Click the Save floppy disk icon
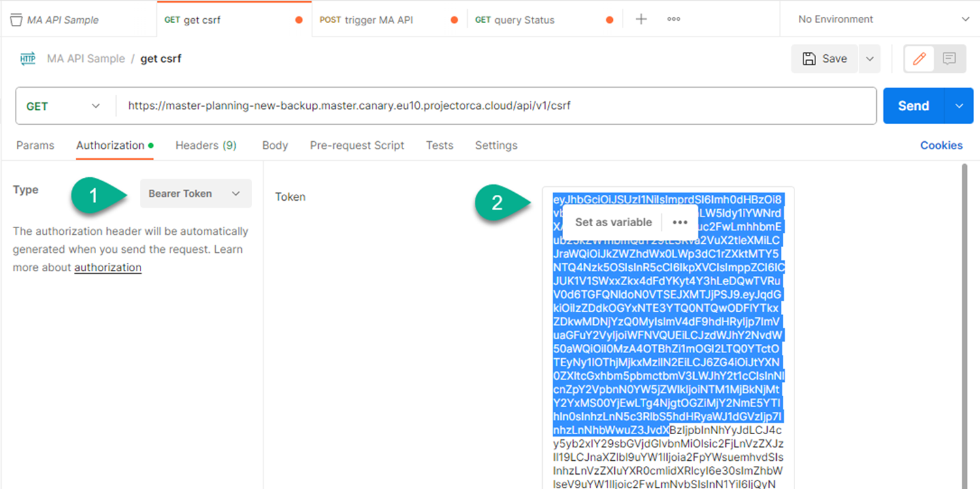This screenshot has height=489, width=980. point(809,59)
